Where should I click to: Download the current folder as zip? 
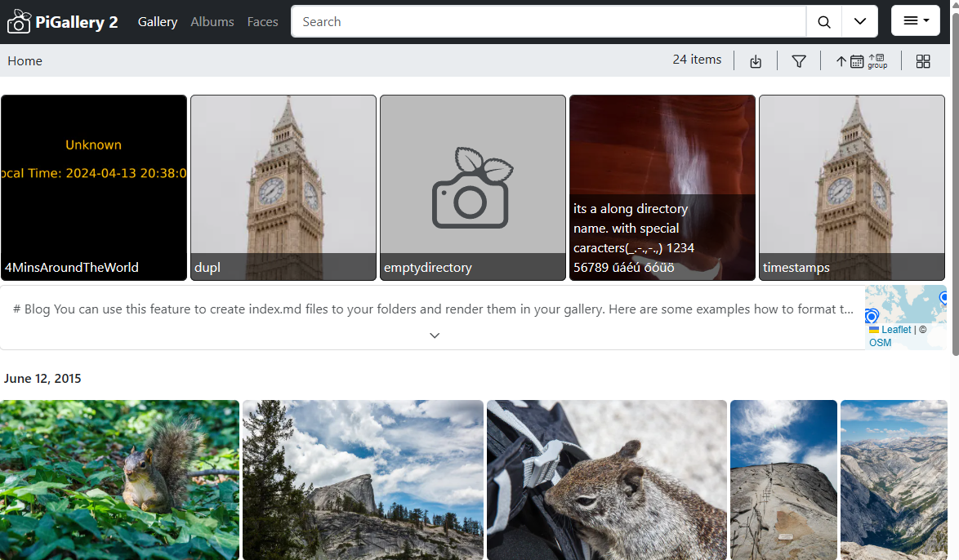756,61
